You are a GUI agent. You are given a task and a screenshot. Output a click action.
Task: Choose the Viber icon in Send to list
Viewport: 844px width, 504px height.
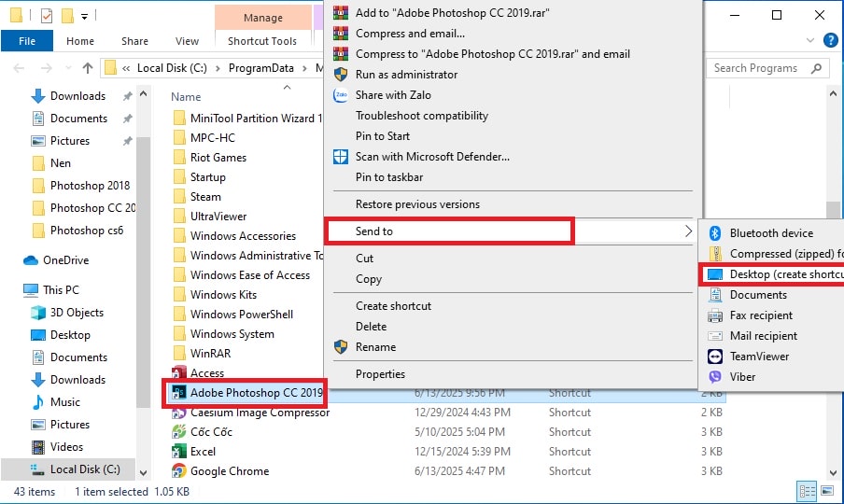click(715, 376)
